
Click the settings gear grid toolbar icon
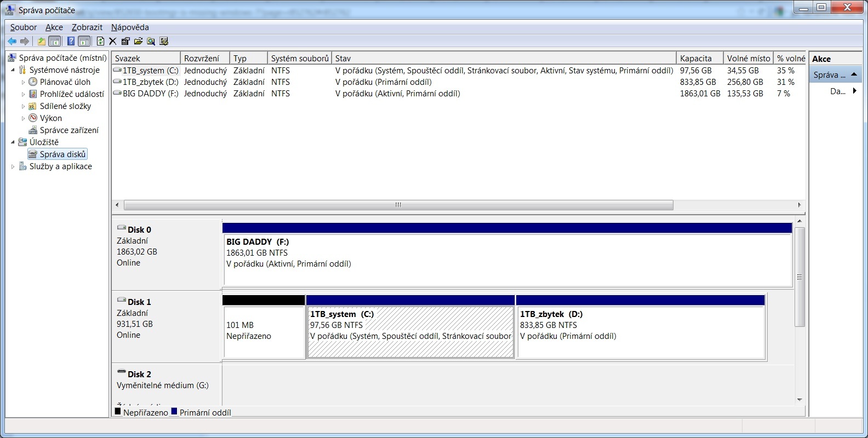pos(163,41)
